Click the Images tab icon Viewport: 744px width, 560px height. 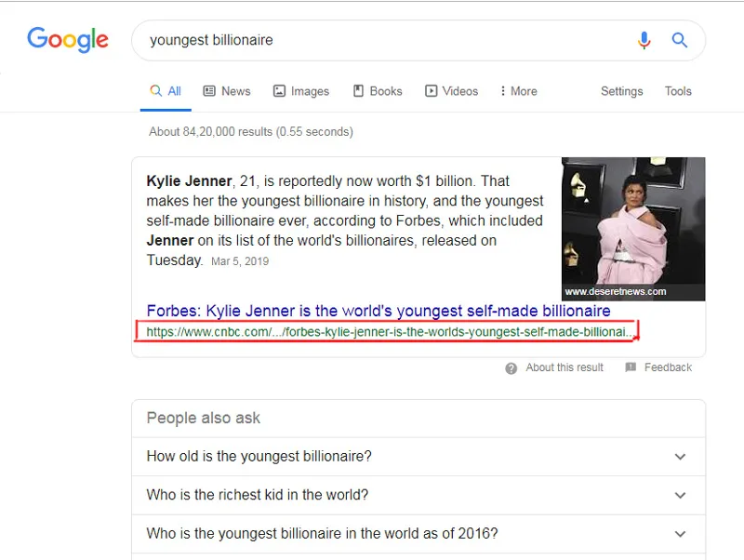click(x=279, y=90)
